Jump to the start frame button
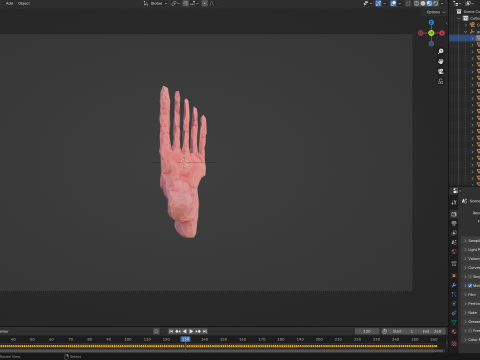The height and width of the screenshot is (360, 480). coord(171,331)
